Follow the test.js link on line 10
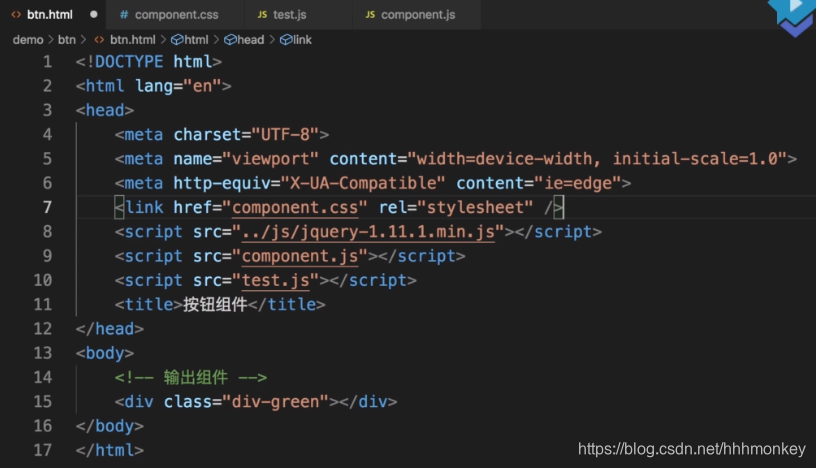Image resolution: width=816 pixels, height=468 pixels. pyautogui.click(x=276, y=281)
